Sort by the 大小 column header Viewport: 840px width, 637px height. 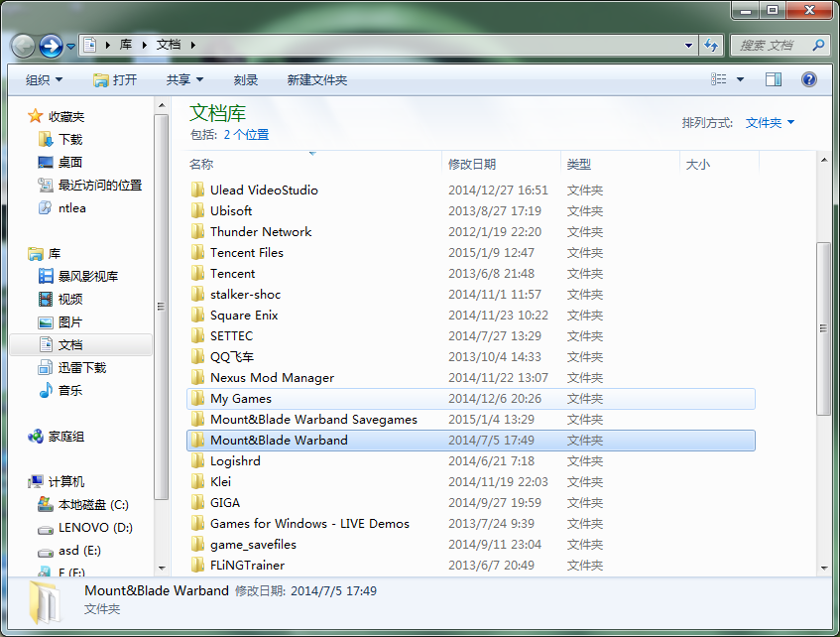pos(719,164)
